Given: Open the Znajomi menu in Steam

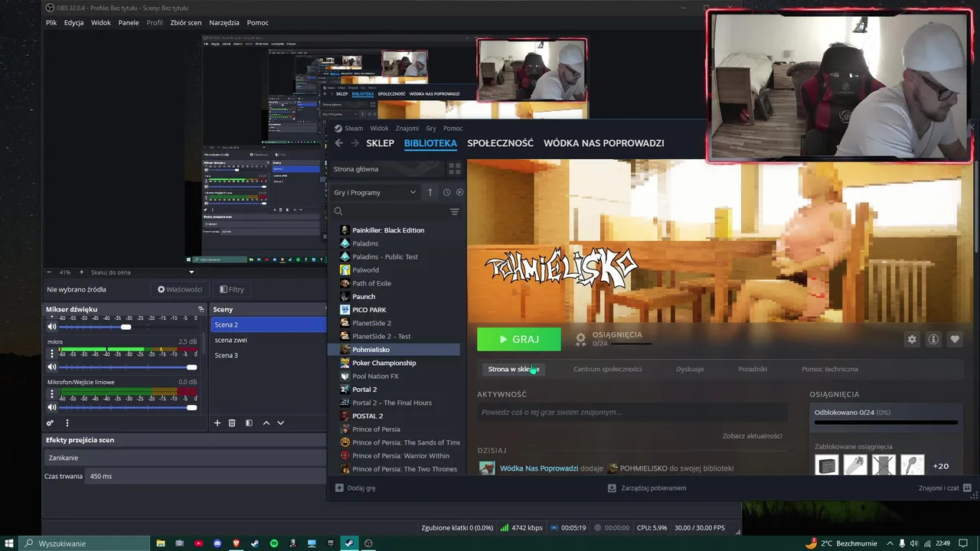Looking at the screenshot, I should [x=407, y=128].
